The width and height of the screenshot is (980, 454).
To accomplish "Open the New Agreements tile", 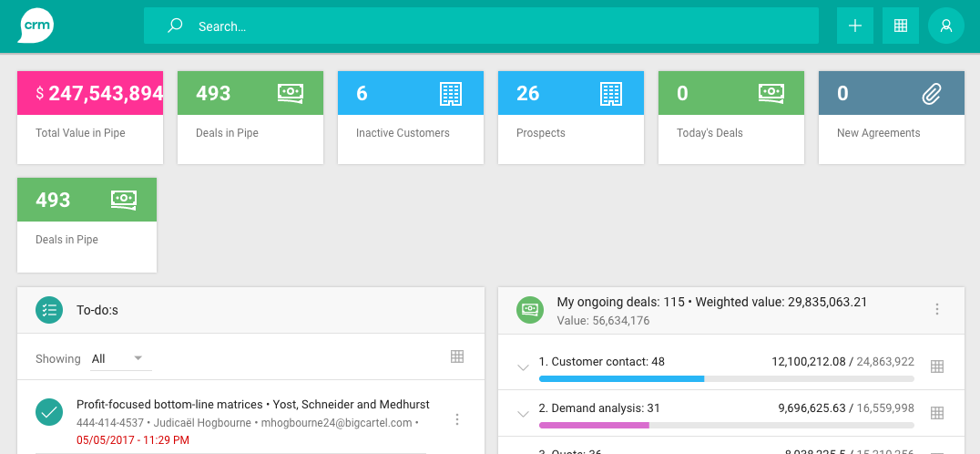I will coord(891,118).
